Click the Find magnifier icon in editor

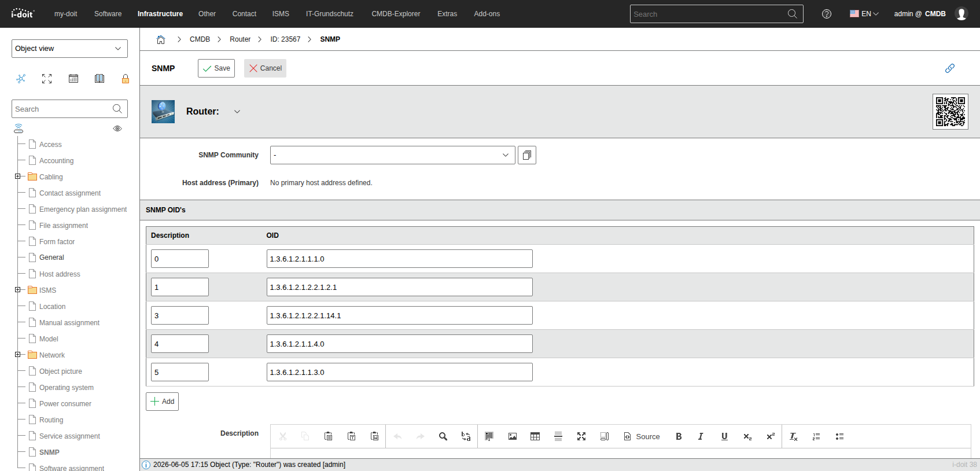tap(443, 436)
